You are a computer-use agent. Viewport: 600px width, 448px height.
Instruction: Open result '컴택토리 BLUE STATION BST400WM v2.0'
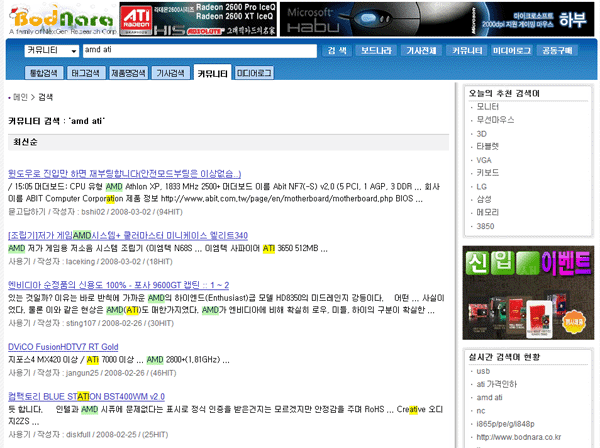86,396
